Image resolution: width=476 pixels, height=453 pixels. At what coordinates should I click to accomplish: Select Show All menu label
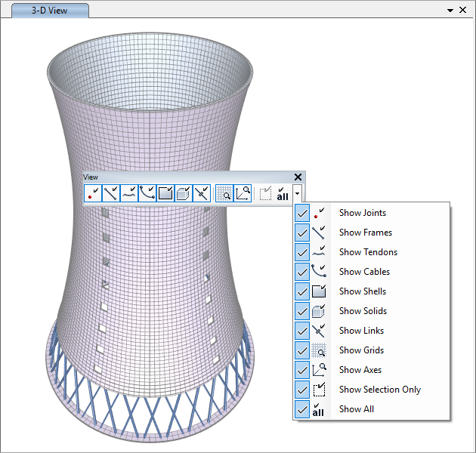pos(357,409)
